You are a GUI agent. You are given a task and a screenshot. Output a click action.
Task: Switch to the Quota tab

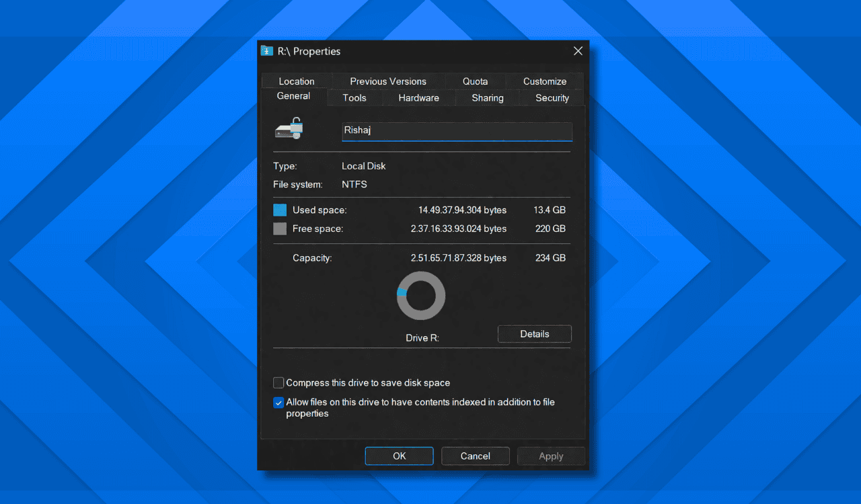coord(475,81)
